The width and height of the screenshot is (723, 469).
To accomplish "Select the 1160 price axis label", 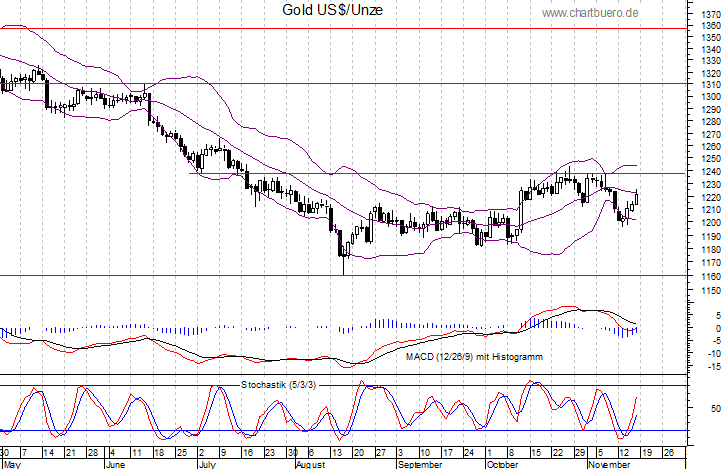I will (709, 275).
